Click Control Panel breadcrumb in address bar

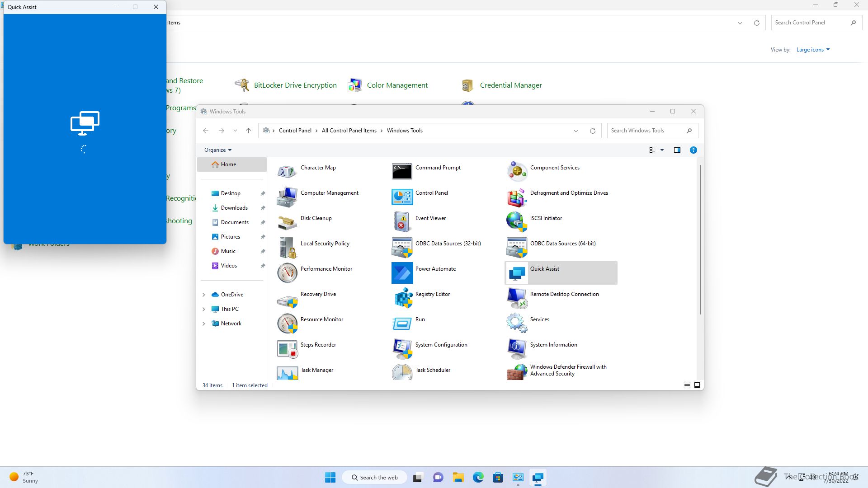click(295, 131)
